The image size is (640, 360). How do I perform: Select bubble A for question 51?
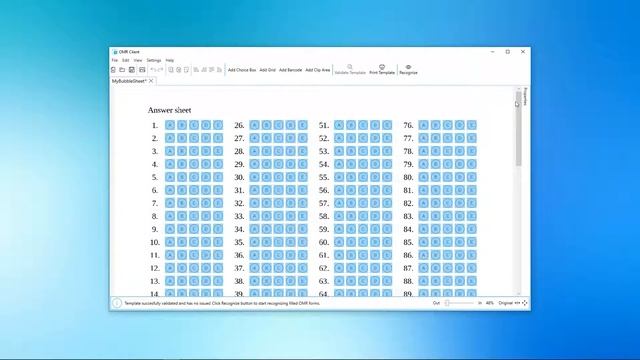339,125
